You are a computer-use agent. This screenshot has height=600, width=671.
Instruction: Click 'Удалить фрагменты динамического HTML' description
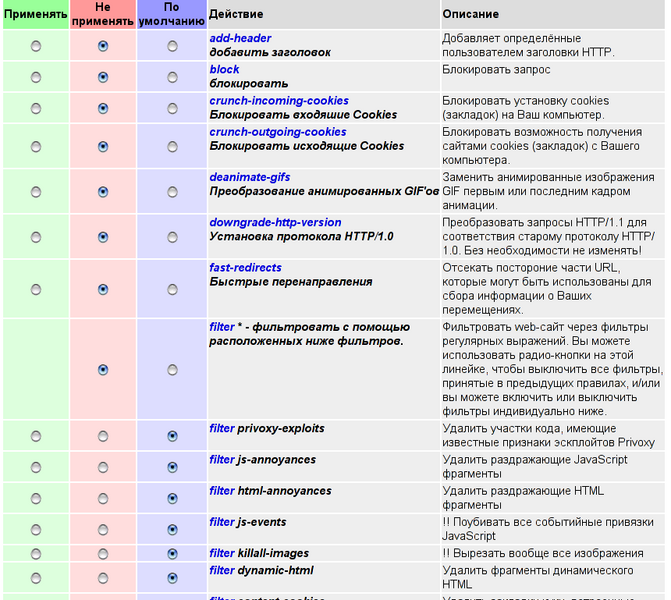pyautogui.click(x=537, y=577)
